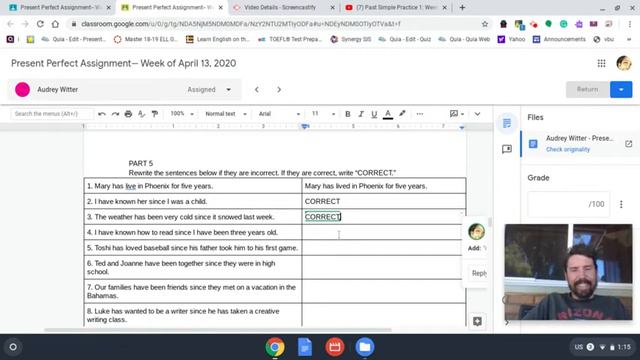Click the empty answer cell for sentence 4
Image resolution: width=640 pixels, height=360 pixels.
pyautogui.click(x=384, y=232)
